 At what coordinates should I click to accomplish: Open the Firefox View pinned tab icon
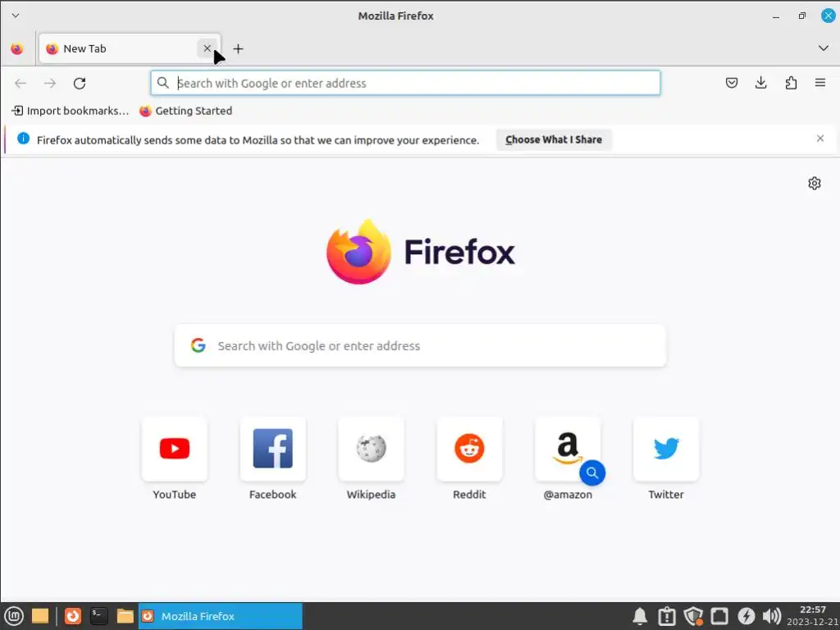click(x=17, y=48)
